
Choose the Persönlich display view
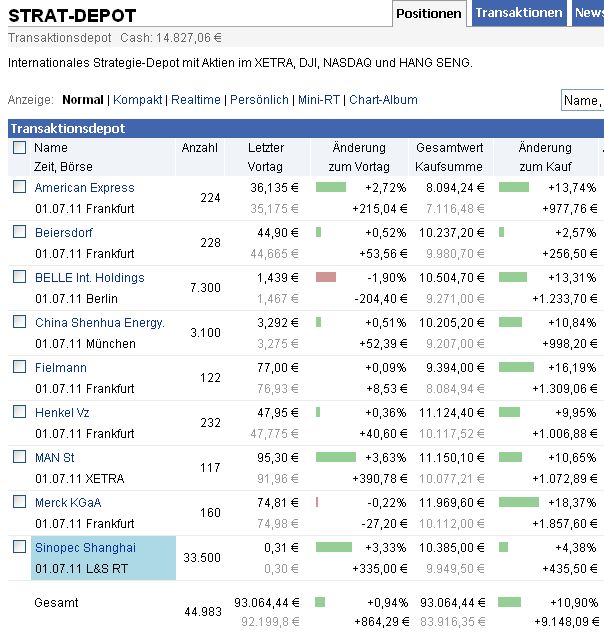tap(259, 100)
